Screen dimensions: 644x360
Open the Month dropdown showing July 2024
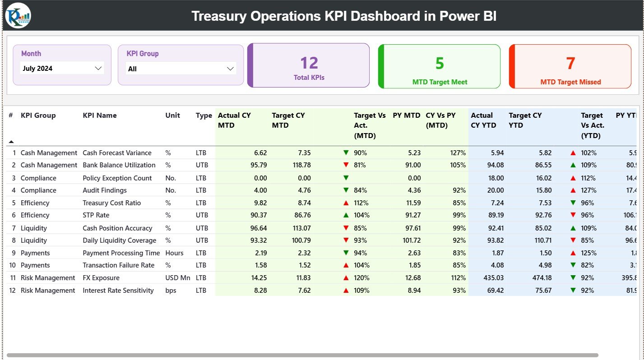62,68
